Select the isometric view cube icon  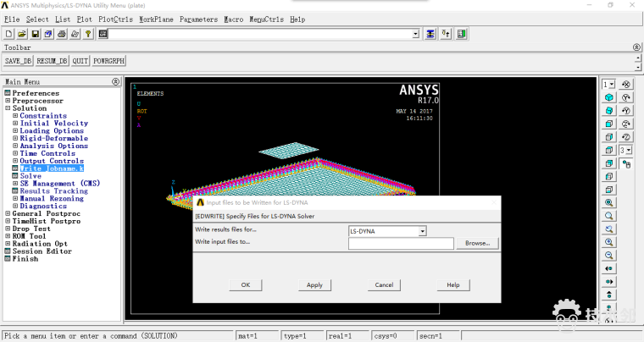tap(609, 98)
